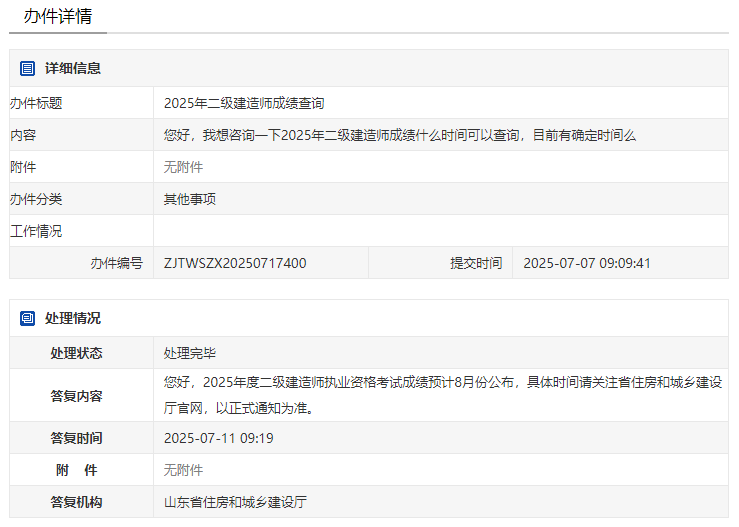
Task: Click 无附件 in the 详细信息 section
Action: 183,167
